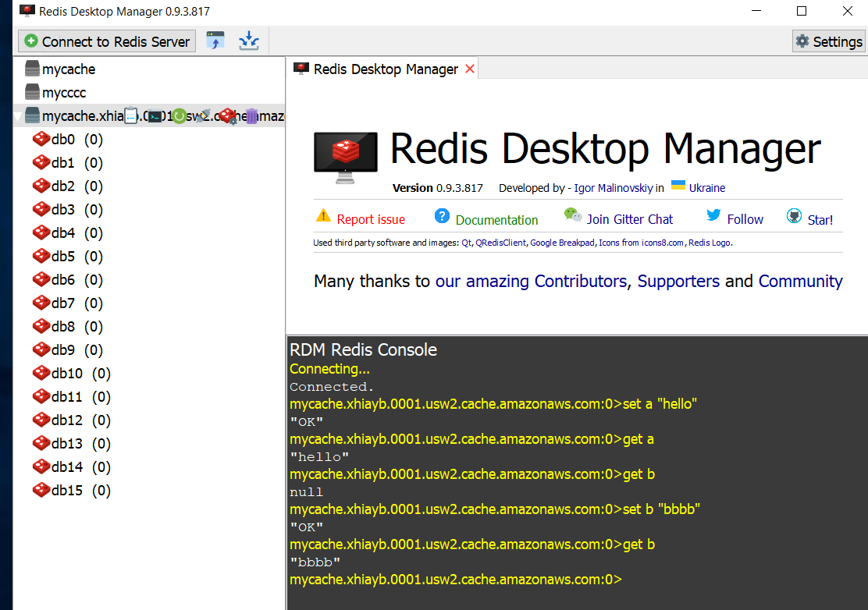Click the Report issue link
868x610 pixels.
tap(371, 219)
